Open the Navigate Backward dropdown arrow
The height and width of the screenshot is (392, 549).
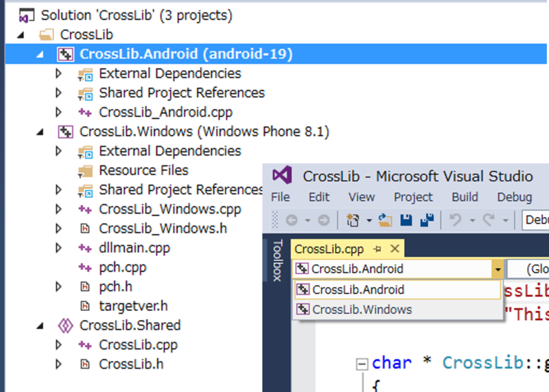click(x=307, y=220)
